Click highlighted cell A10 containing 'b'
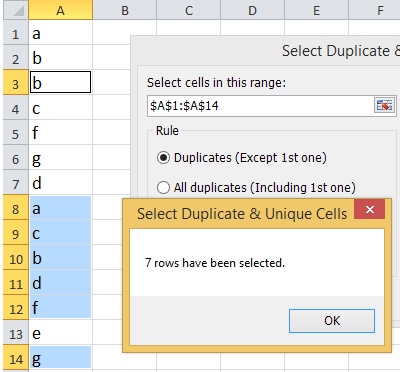The height and width of the screenshot is (372, 400). pos(60,257)
